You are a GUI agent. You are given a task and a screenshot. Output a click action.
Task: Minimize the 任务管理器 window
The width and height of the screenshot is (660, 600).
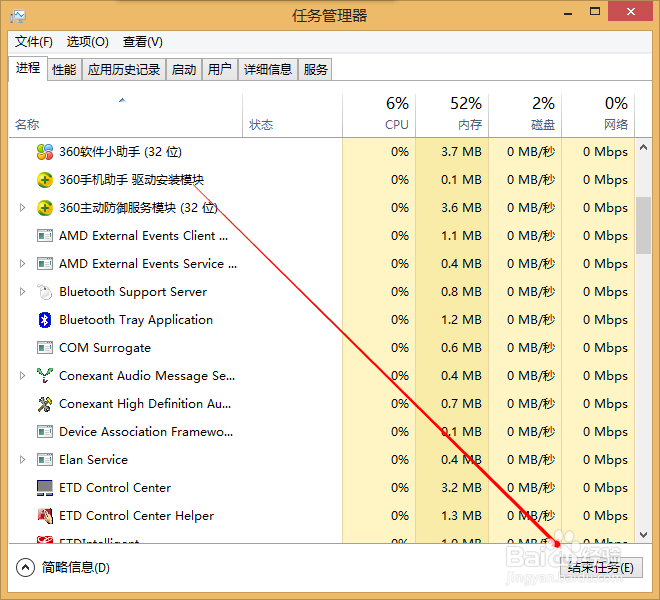[x=568, y=12]
